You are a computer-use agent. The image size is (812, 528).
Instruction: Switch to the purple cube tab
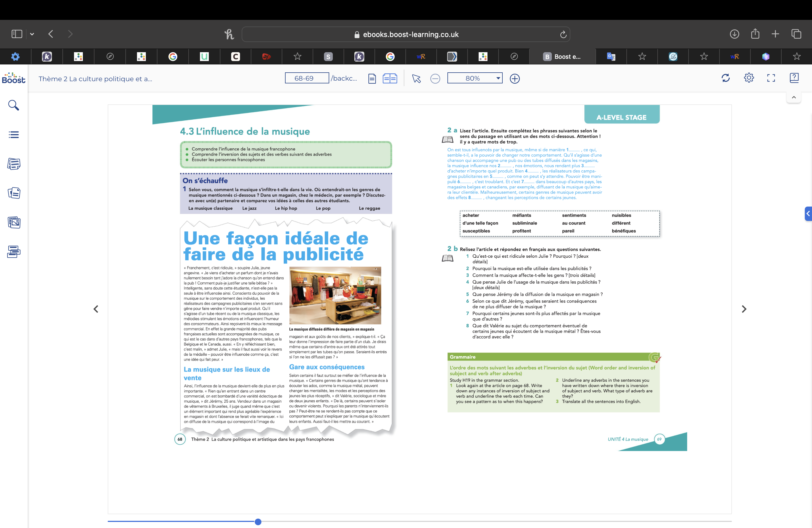766,57
